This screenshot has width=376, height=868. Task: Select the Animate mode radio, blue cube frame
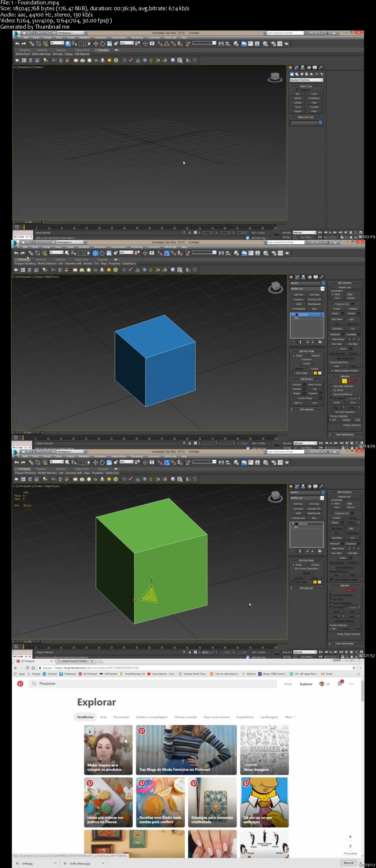coord(309,356)
